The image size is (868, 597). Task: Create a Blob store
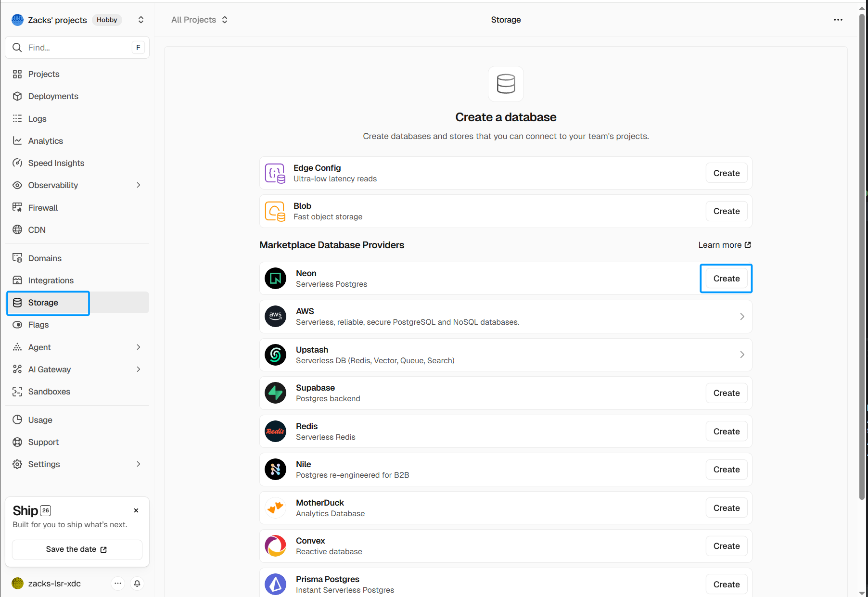click(727, 211)
